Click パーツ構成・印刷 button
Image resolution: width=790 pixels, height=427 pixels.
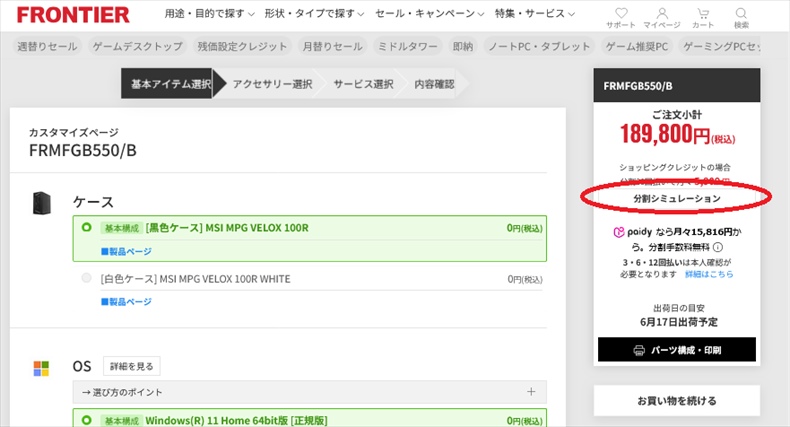click(x=677, y=349)
